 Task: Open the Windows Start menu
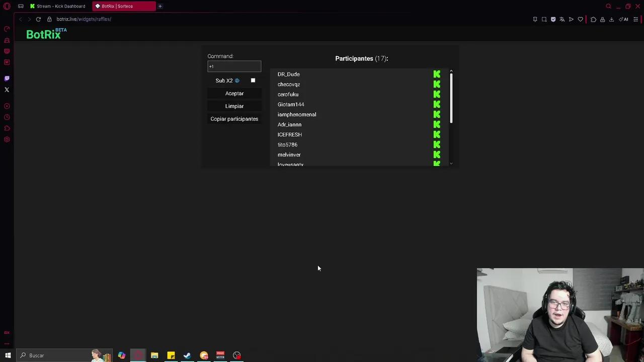point(8,355)
